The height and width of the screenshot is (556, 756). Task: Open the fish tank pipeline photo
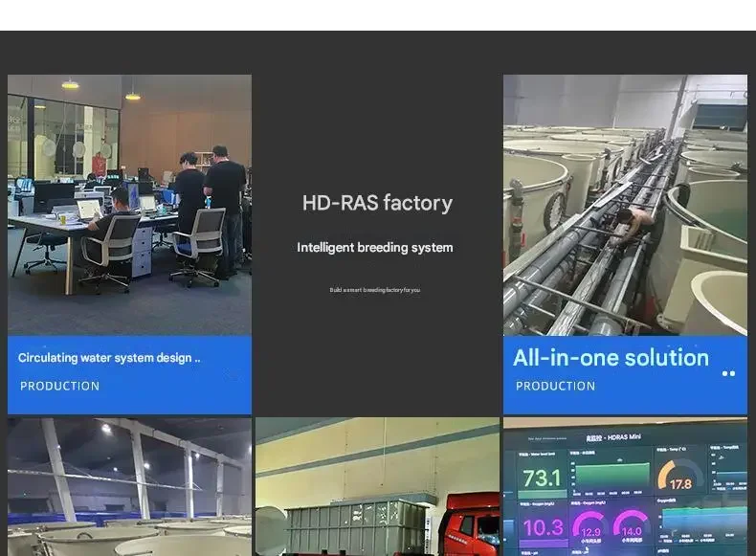pyautogui.click(x=625, y=205)
